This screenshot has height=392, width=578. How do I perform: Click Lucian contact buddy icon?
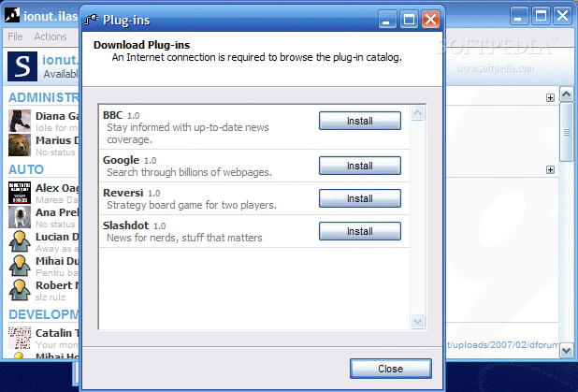(x=20, y=241)
